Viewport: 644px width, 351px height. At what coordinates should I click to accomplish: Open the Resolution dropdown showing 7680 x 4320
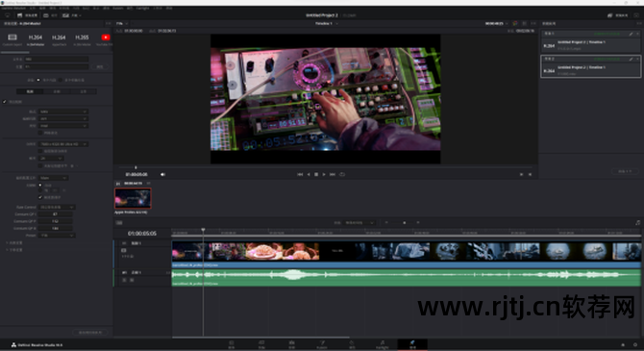tap(63, 144)
